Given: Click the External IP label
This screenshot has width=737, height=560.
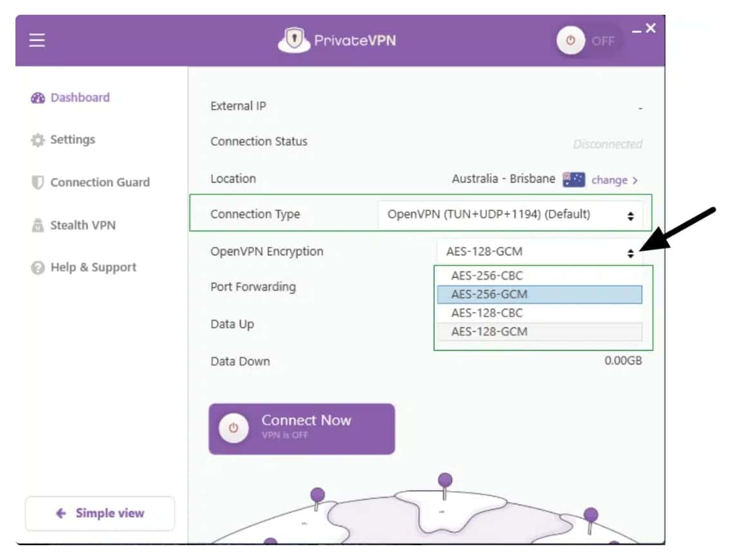Looking at the screenshot, I should [x=239, y=106].
